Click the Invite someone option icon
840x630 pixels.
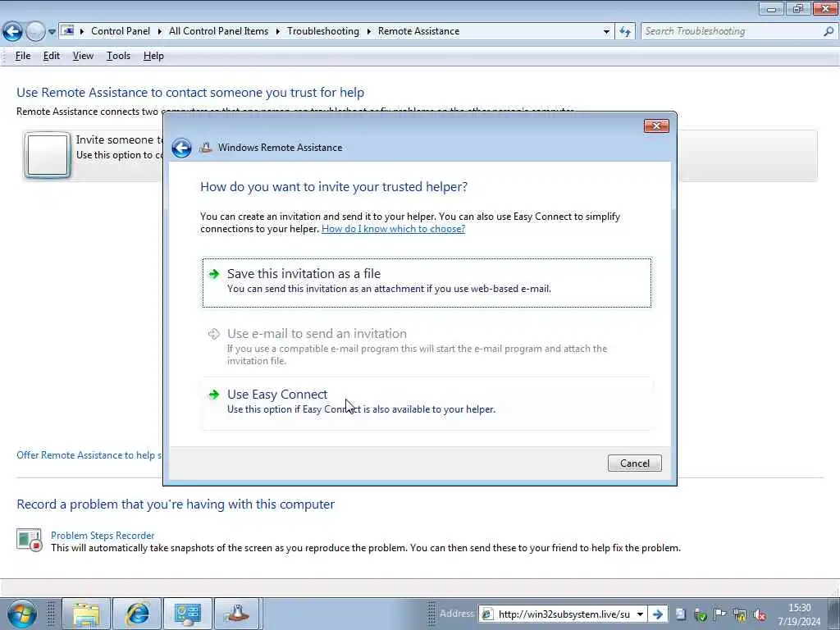47,155
